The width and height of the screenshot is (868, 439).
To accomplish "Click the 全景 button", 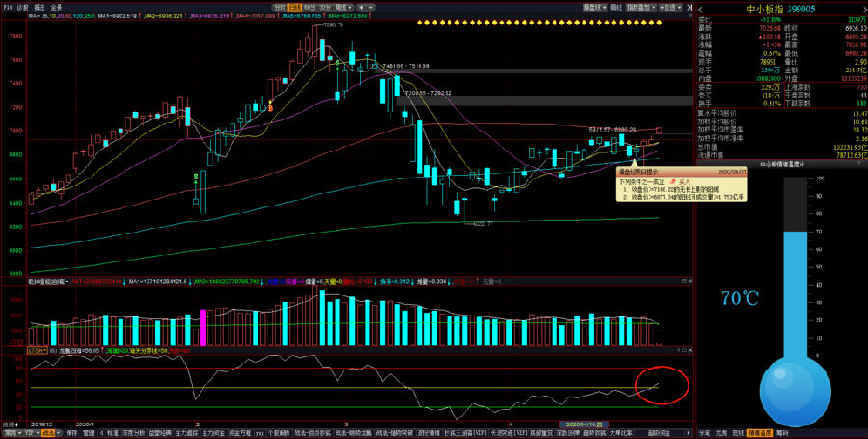I will point(57,7).
